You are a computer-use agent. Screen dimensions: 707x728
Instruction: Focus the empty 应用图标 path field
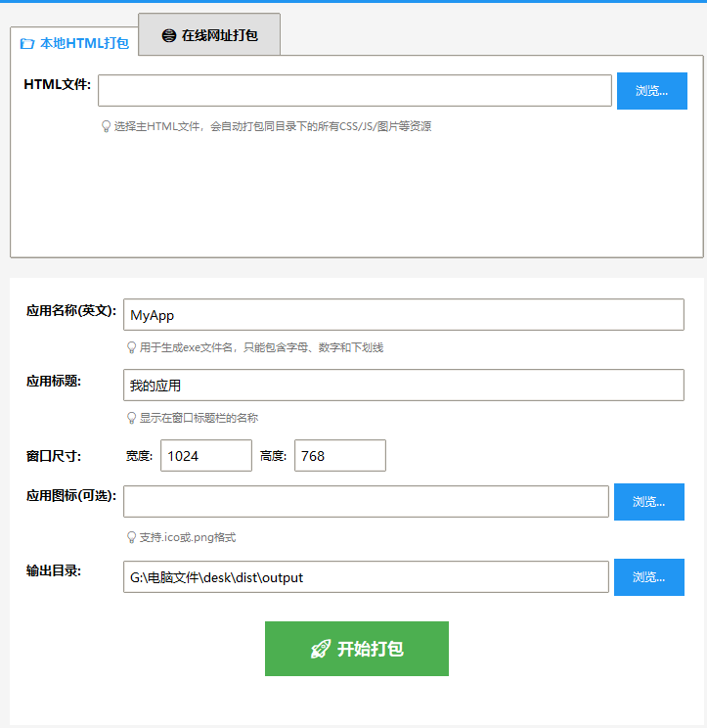[366, 501]
